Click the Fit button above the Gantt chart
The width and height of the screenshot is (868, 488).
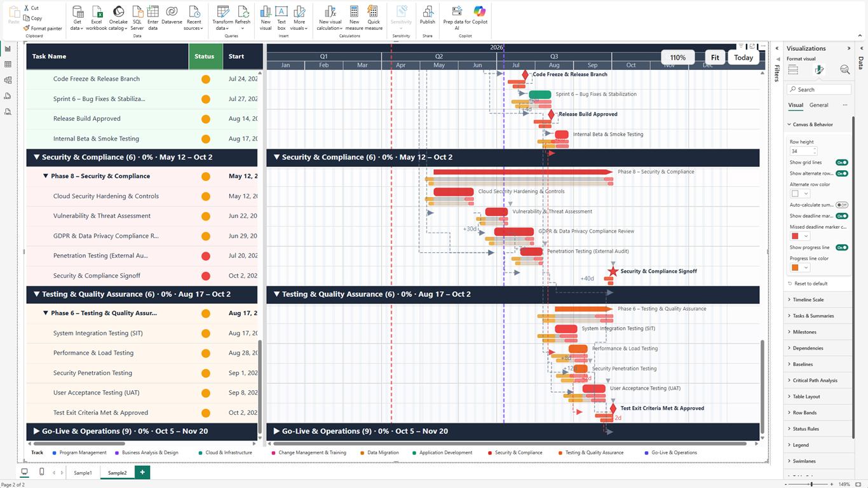(x=715, y=57)
